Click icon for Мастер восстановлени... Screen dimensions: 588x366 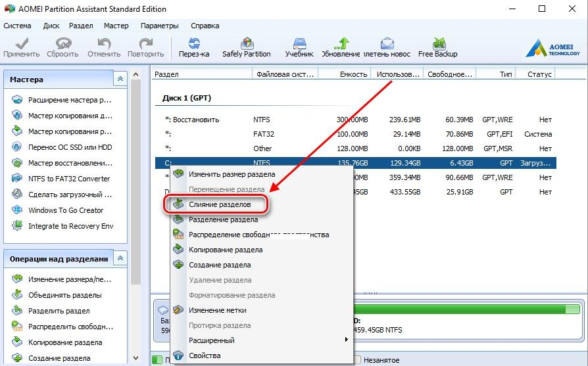[17, 162]
